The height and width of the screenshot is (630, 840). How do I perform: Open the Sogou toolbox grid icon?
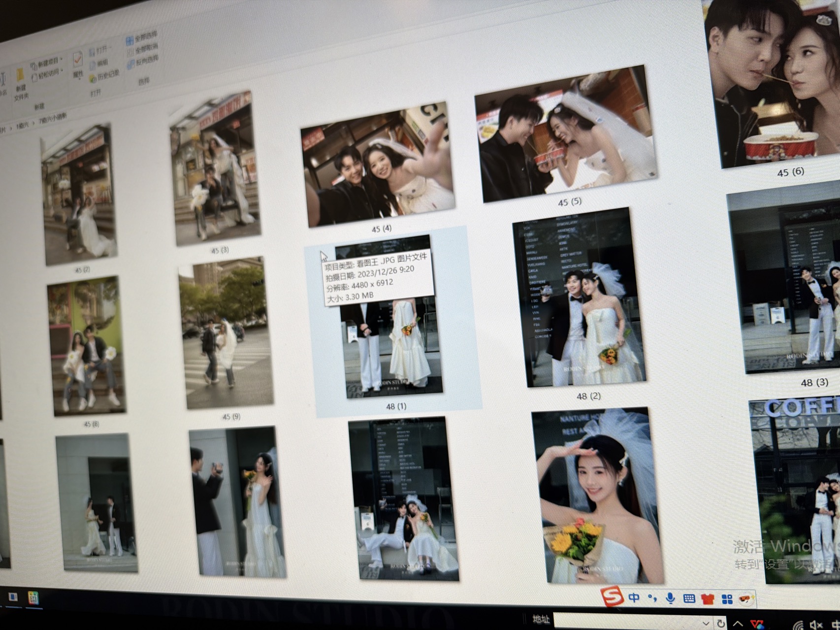point(727,599)
